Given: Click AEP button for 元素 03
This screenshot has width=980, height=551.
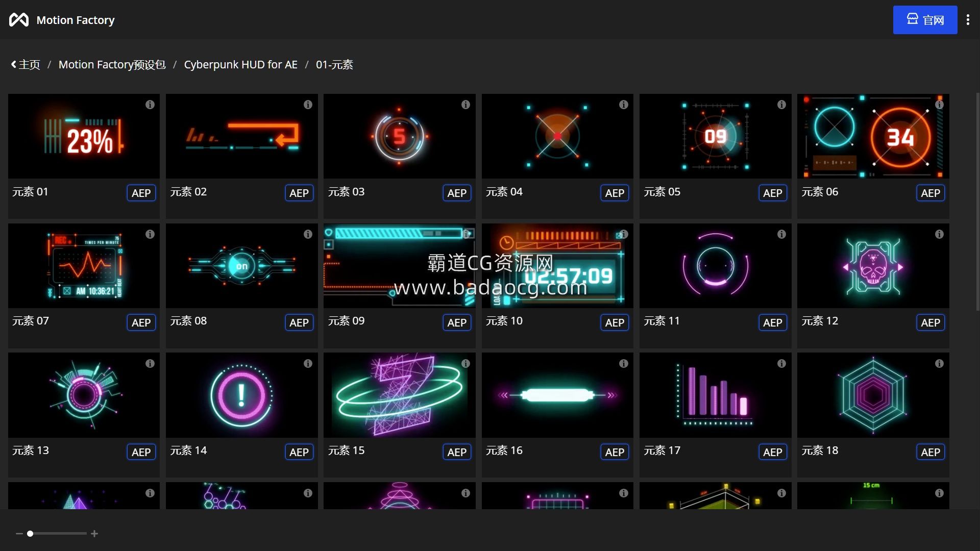Looking at the screenshot, I should point(457,193).
